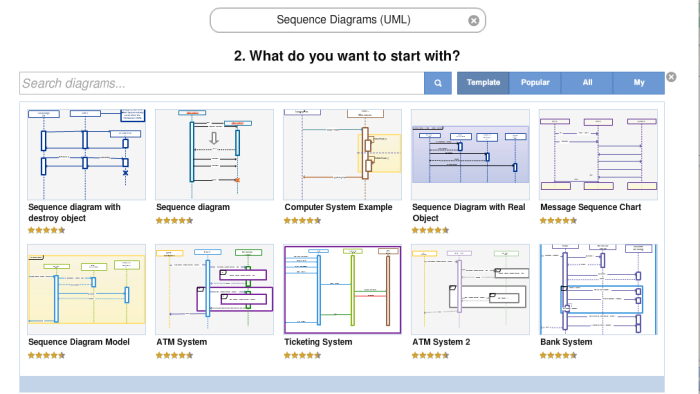Focus the Search diagrams input field
This screenshot has height=394, width=700.
(221, 83)
